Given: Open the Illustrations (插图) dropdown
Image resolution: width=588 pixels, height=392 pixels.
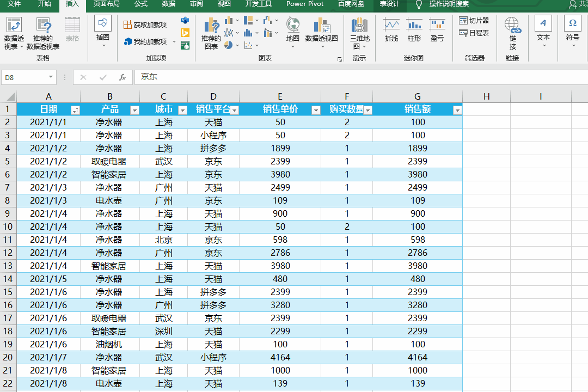Looking at the screenshot, I should 103,38.
